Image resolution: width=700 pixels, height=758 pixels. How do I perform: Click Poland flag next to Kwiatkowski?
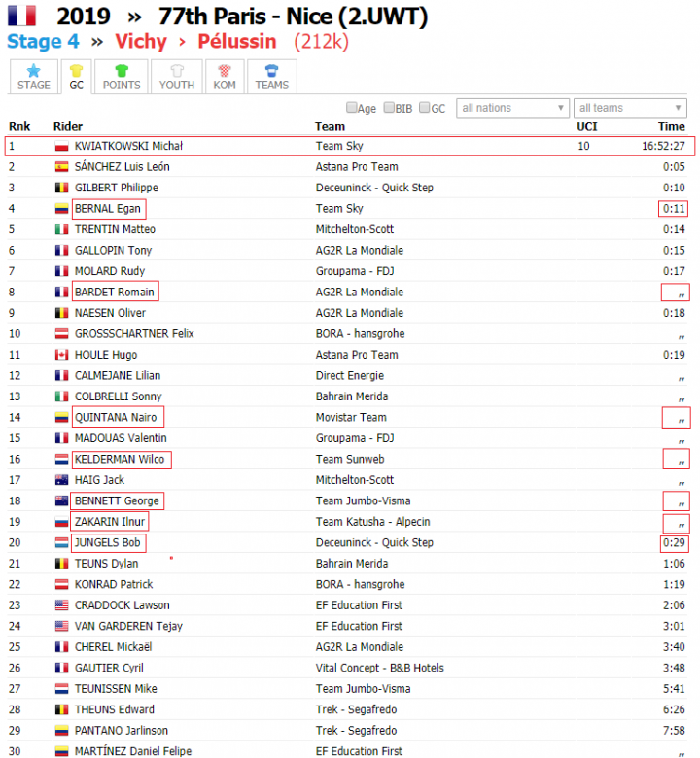coord(61,146)
